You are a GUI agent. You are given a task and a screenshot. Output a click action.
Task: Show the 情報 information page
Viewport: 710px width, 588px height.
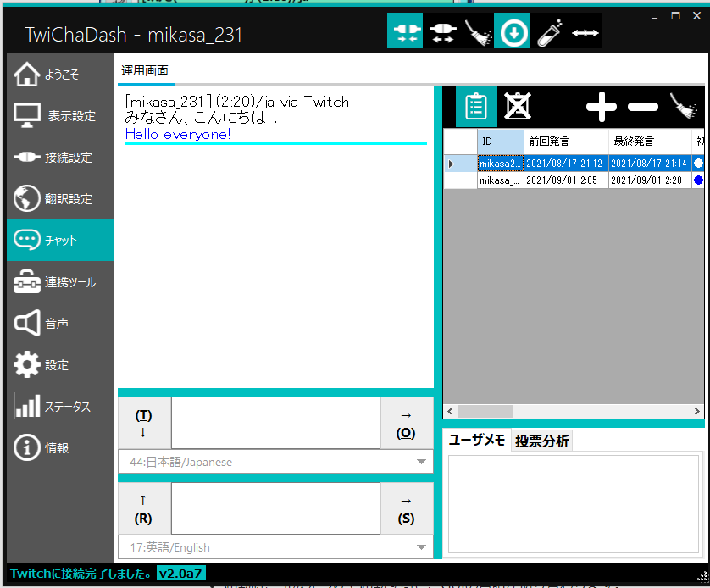coord(60,447)
